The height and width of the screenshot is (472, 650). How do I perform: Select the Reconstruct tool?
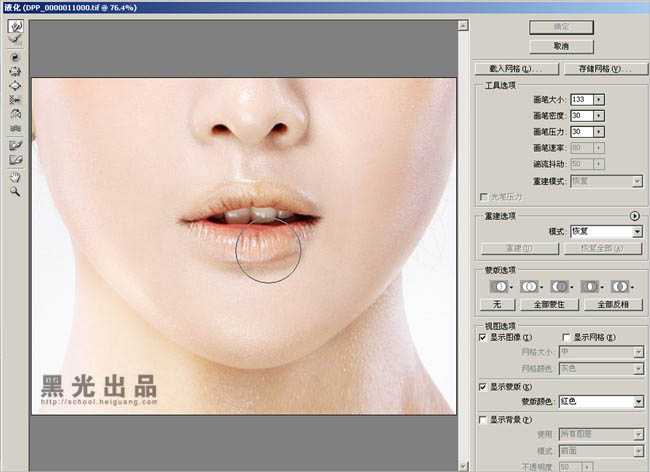point(15,39)
